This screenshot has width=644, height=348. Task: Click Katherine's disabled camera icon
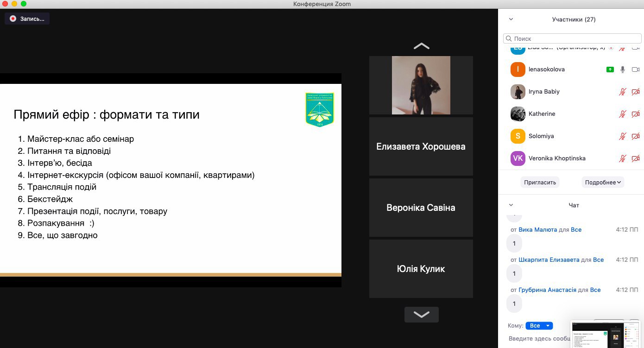pyautogui.click(x=636, y=114)
